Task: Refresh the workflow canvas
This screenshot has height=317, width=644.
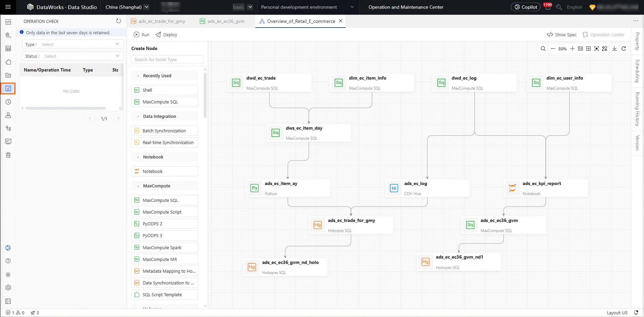Action: [624, 49]
